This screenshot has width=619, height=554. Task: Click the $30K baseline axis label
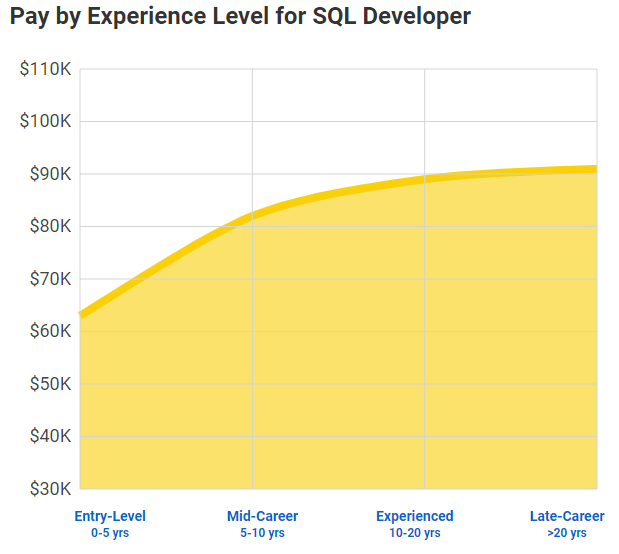[x=48, y=489]
